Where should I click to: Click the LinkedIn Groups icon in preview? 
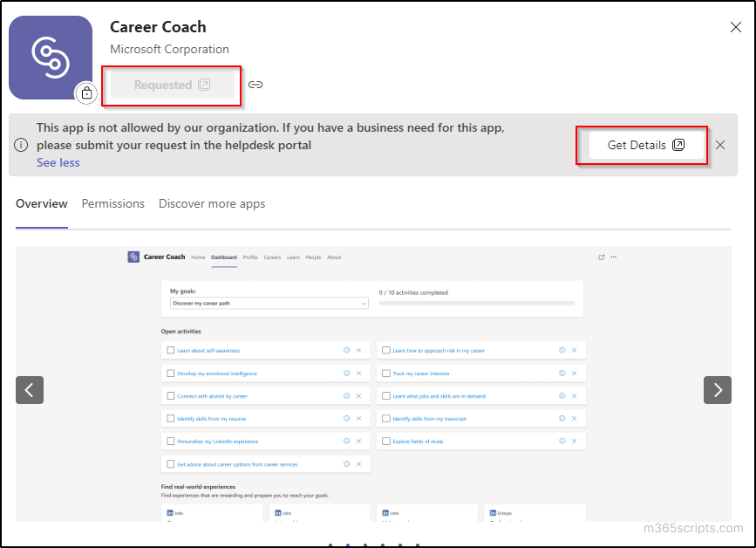click(x=491, y=512)
